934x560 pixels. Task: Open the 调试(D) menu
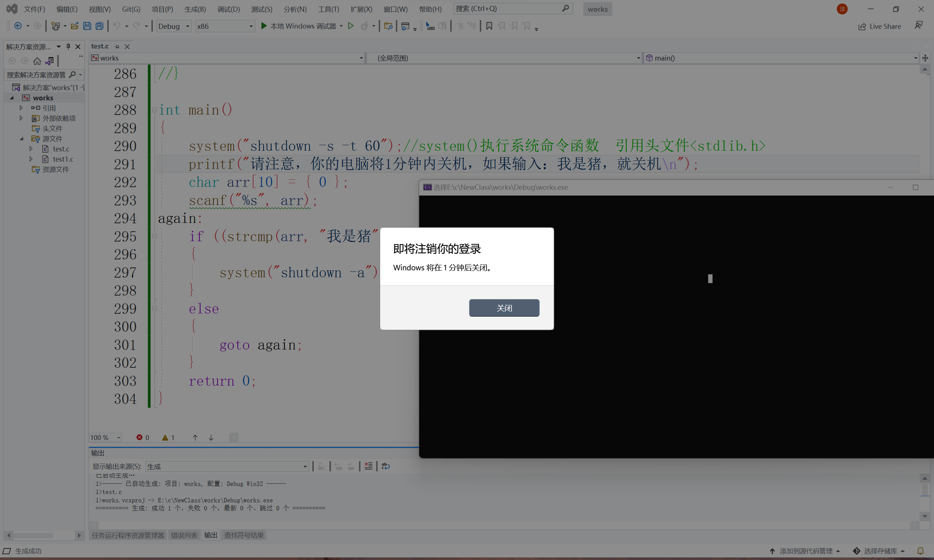click(x=228, y=9)
